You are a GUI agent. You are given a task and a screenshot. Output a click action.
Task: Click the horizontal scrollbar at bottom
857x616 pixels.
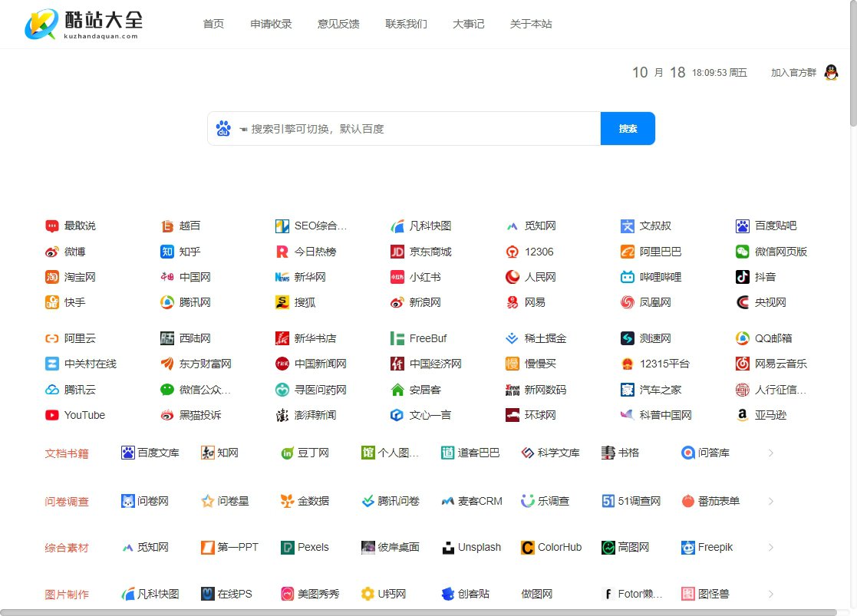pyautogui.click(x=419, y=612)
